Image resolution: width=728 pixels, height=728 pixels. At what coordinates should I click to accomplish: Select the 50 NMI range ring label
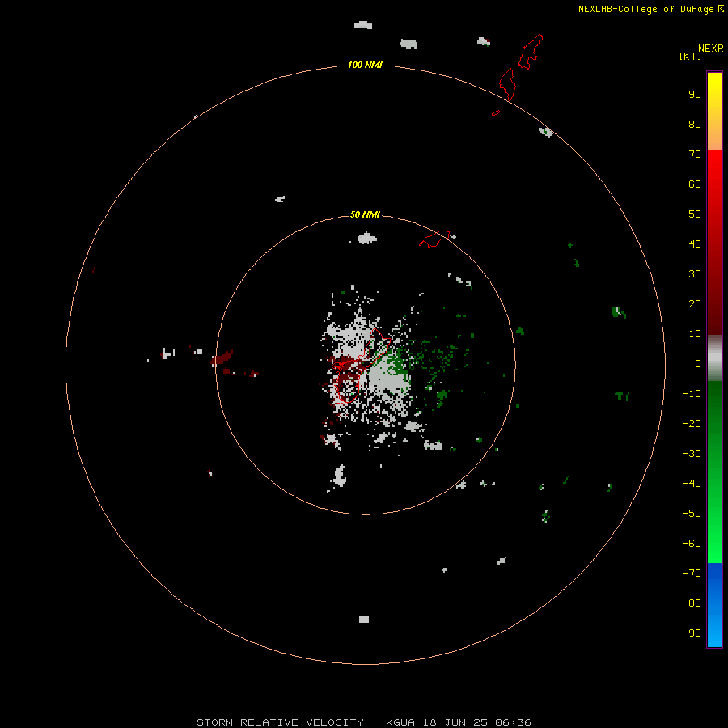pyautogui.click(x=365, y=214)
